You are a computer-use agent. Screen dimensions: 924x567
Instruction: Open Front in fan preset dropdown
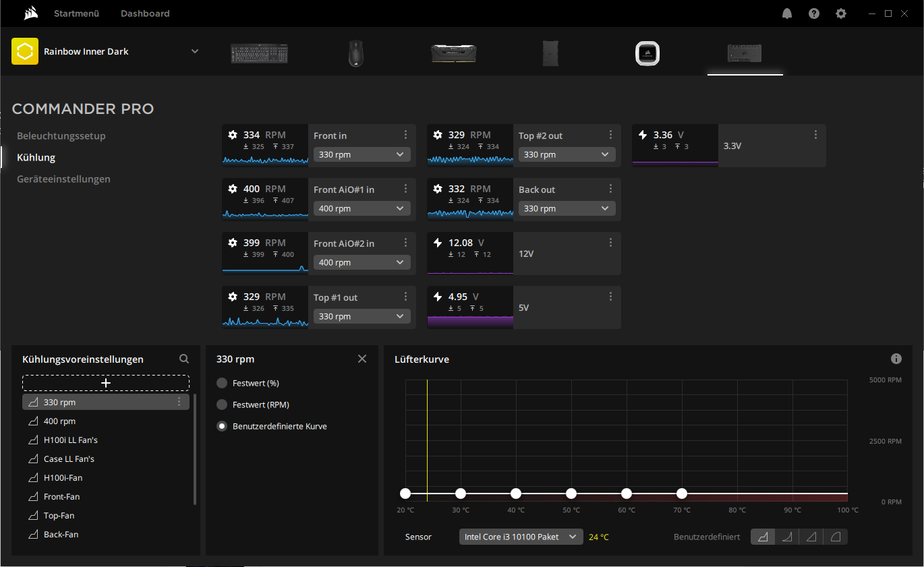coord(362,154)
